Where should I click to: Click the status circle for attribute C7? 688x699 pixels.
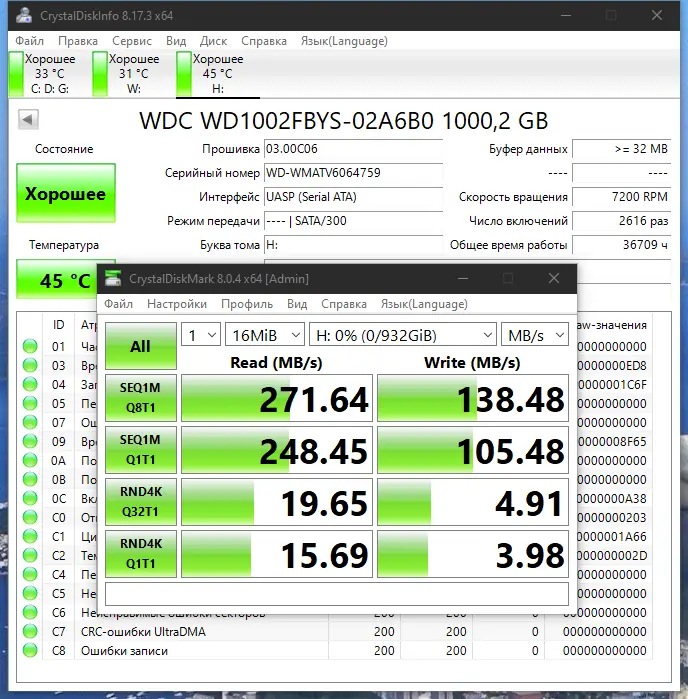(x=30, y=631)
